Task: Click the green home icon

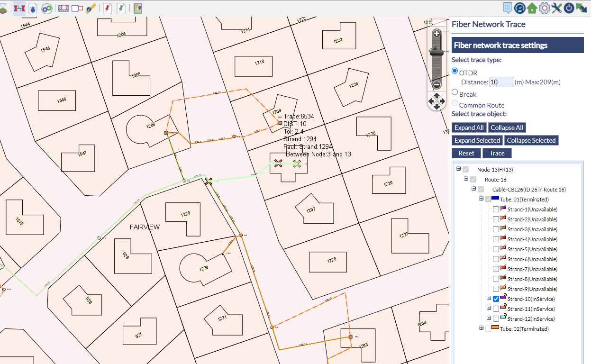Action: coord(532,8)
